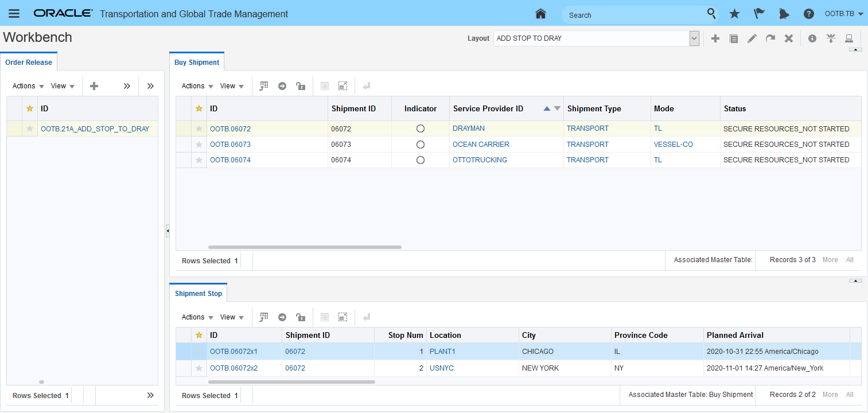Switch to the Buy Shipment tab

click(x=197, y=62)
